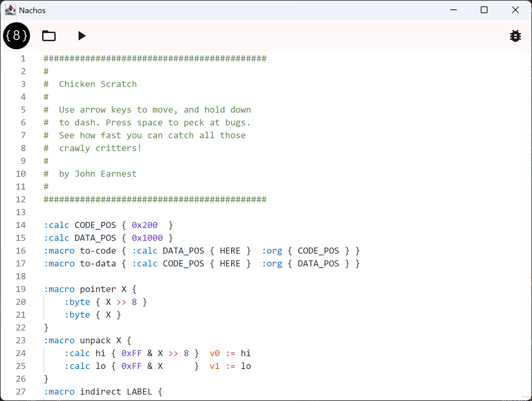The height and width of the screenshot is (401, 532).
Task: Click the vertical scrollbar of the editor
Action: click(527, 226)
